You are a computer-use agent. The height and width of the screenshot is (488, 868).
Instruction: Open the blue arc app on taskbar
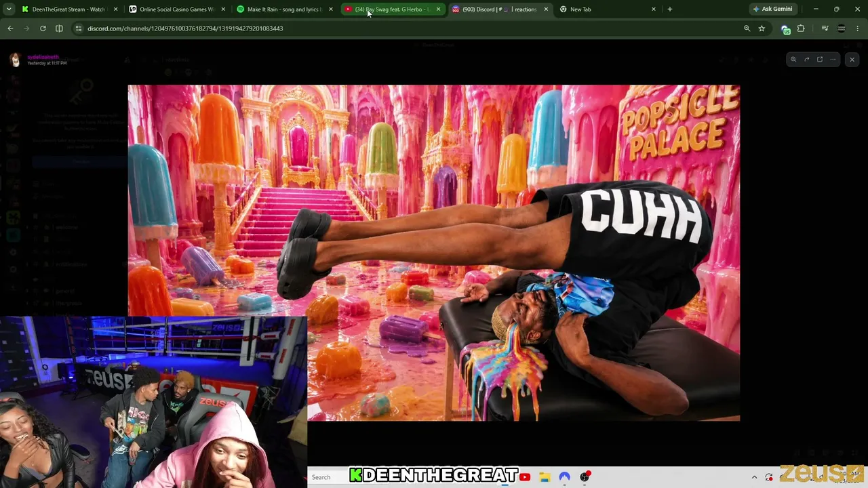pyautogui.click(x=564, y=477)
